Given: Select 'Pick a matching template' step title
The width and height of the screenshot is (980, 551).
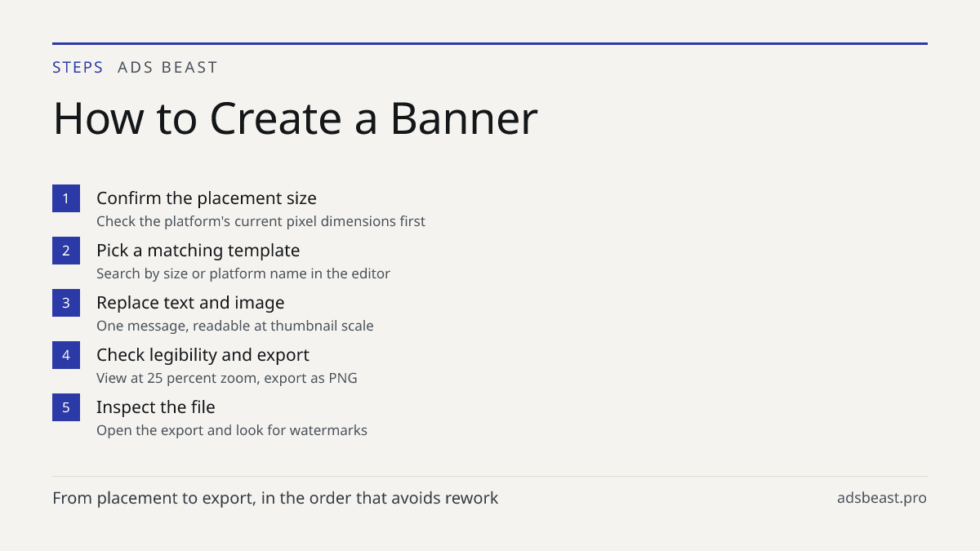Looking at the screenshot, I should pyautogui.click(x=198, y=251).
